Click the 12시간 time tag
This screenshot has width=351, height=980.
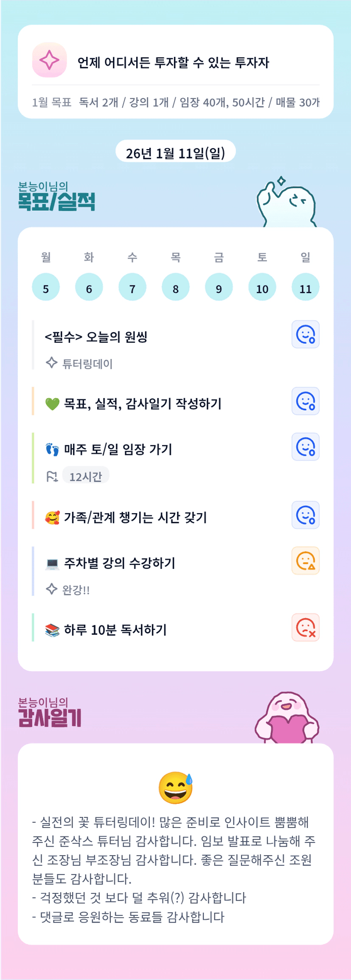coord(86,476)
